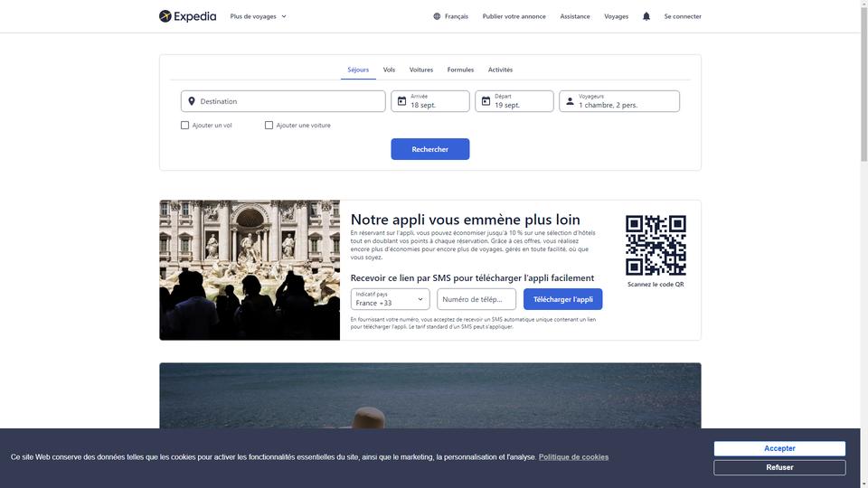Screen dimensions: 868x488
Task: Click the Expedia logo
Action: click(x=187, y=16)
